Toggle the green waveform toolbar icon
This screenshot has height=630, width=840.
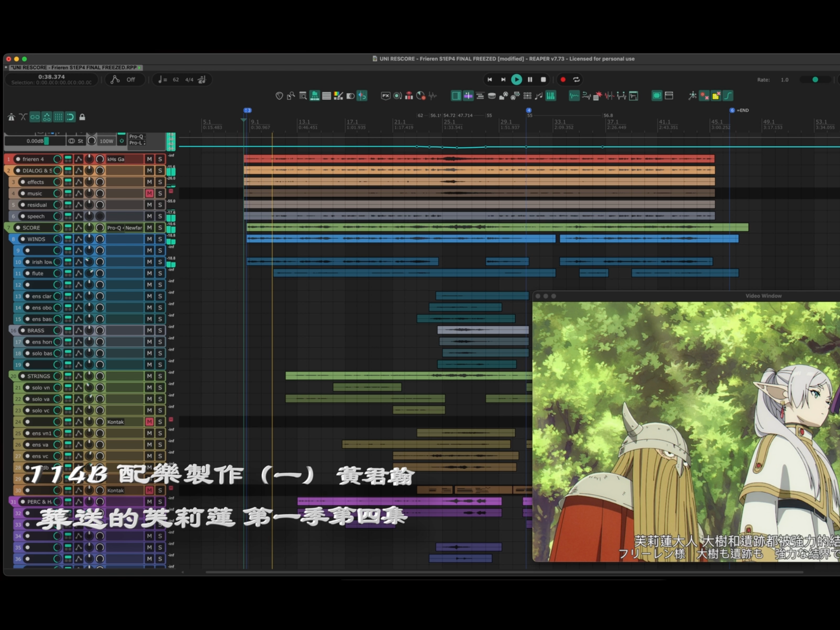574,96
